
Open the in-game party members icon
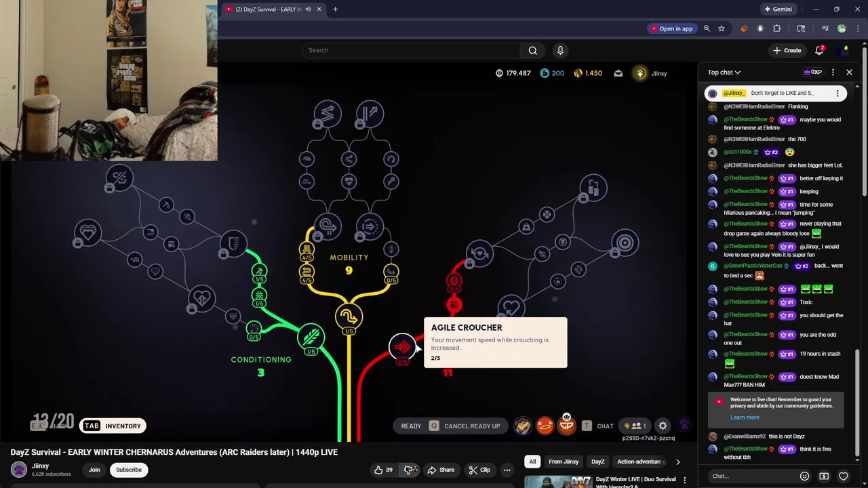[x=635, y=426]
